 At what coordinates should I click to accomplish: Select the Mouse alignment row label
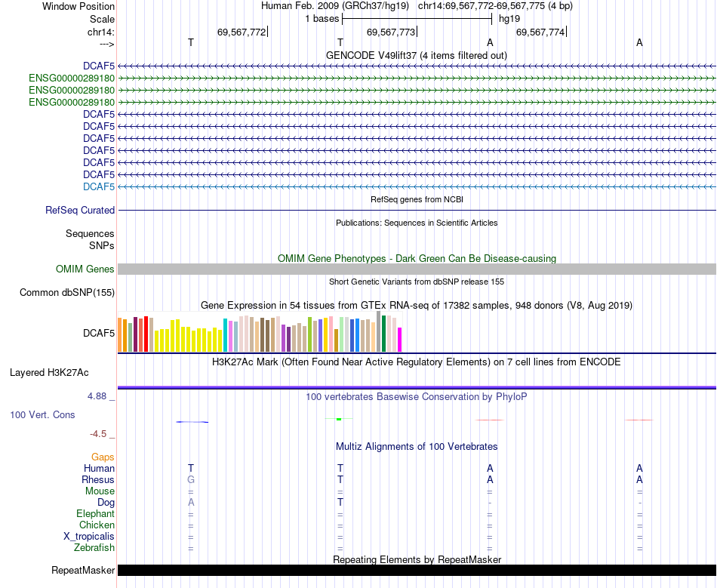click(100, 491)
